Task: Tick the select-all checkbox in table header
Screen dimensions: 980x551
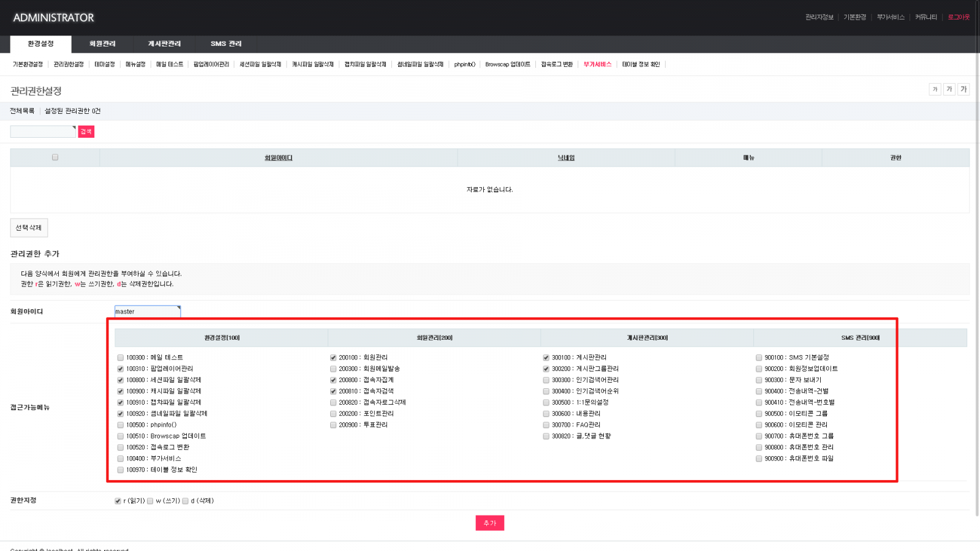Action: click(x=55, y=157)
